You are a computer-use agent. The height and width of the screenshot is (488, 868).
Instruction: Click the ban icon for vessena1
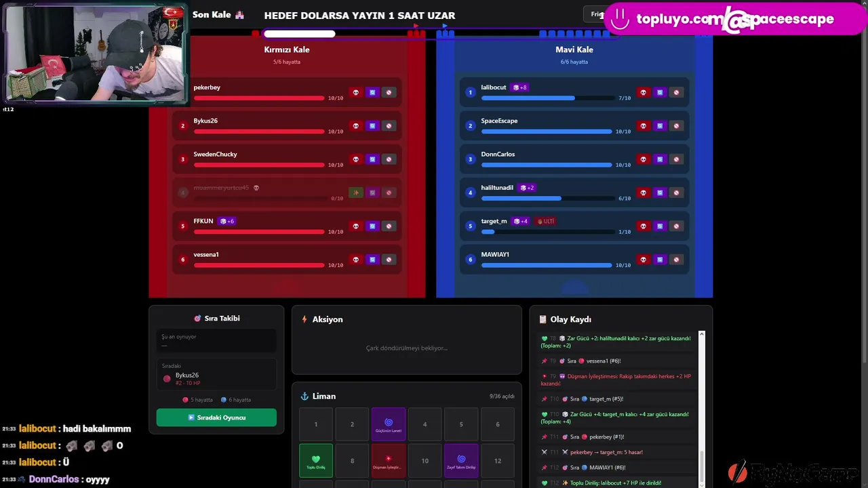(389, 260)
